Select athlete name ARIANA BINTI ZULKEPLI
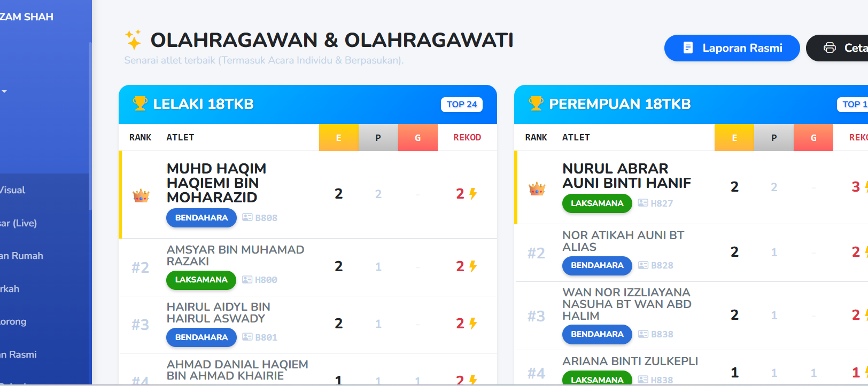 (630, 361)
